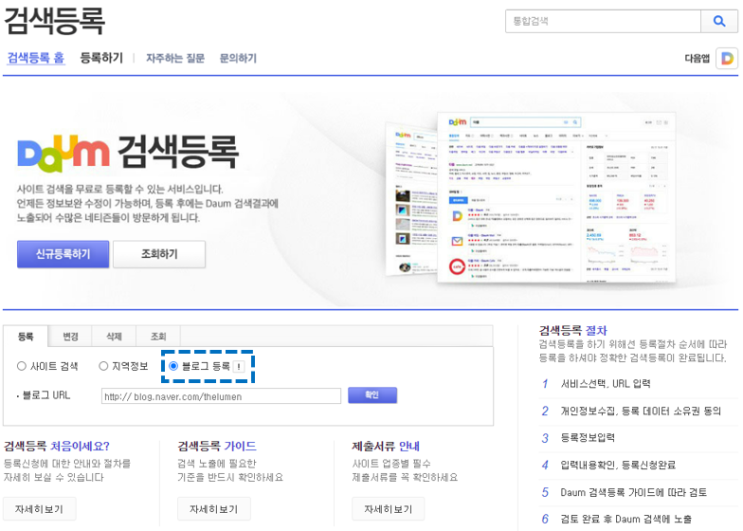Click the exclamation info icon beside 블로그 등록
The height and width of the screenshot is (531, 743).
pyautogui.click(x=239, y=366)
